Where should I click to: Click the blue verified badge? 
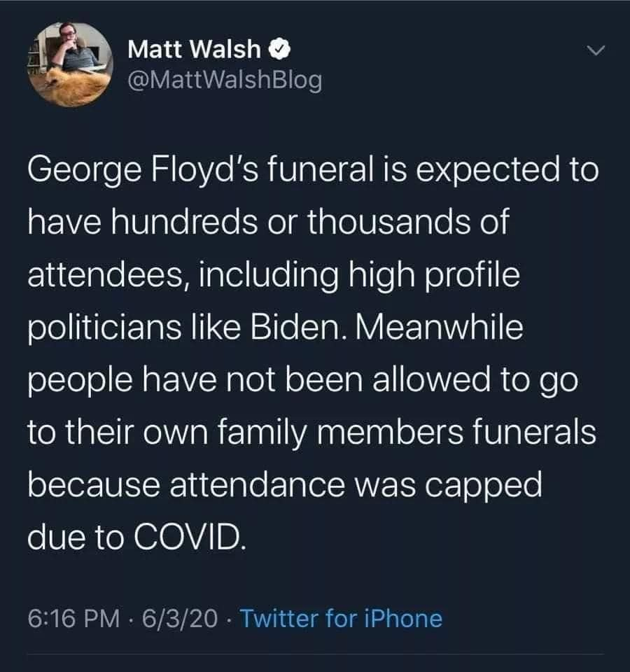[276, 49]
